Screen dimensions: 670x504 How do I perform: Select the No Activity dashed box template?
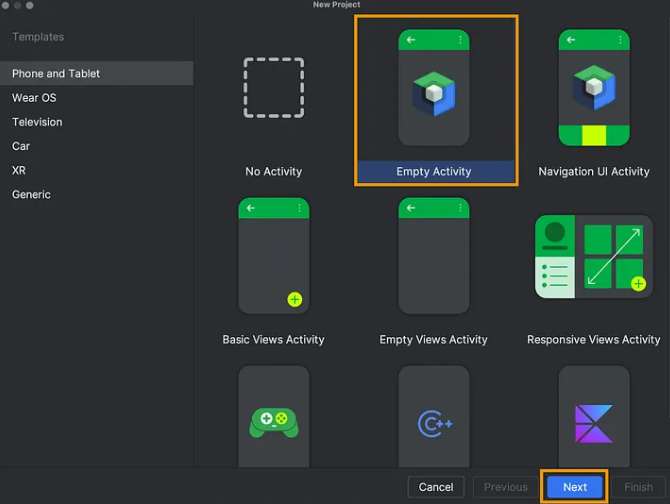click(x=273, y=88)
